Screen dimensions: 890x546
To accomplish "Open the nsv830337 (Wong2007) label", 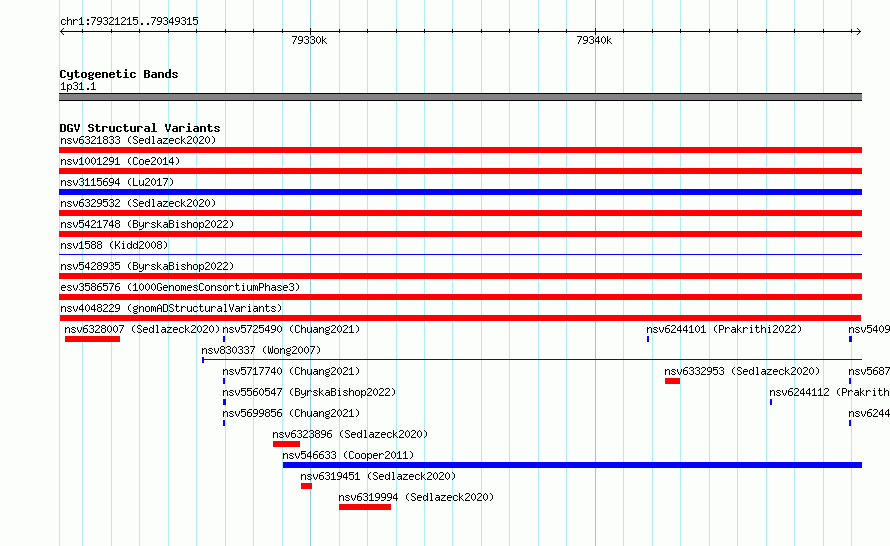I will [x=261, y=350].
